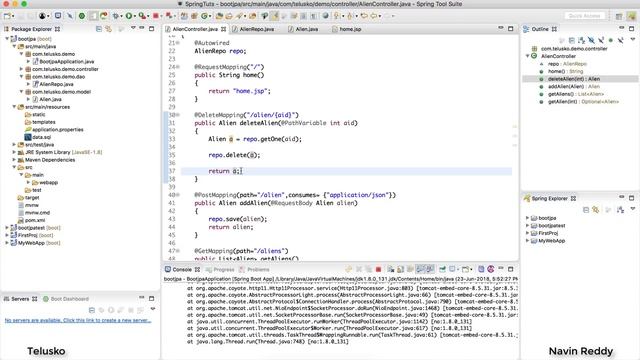The image size is (640, 360).
Task: Expand Maven Dependencies node
Action: 14,160
